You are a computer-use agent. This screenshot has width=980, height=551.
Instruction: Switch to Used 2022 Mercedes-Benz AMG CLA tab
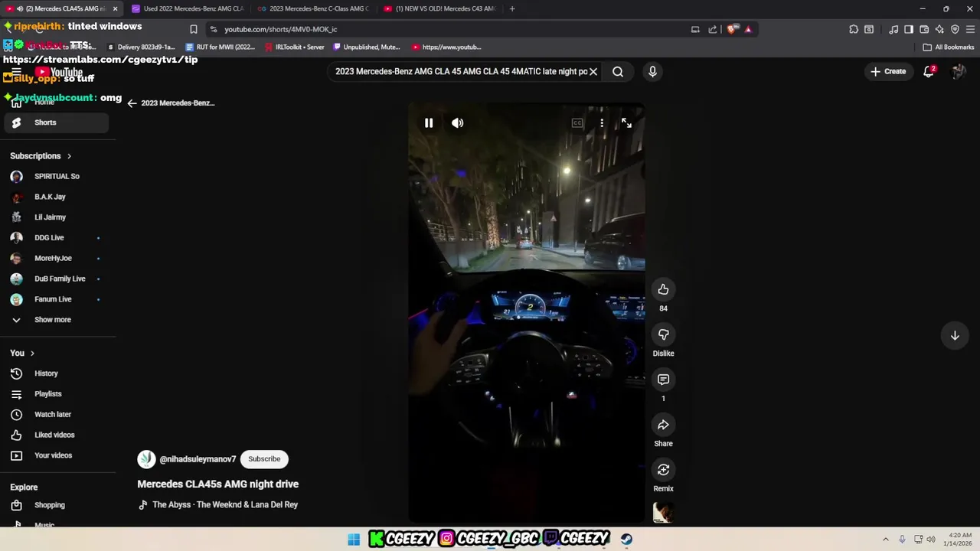(x=187, y=8)
